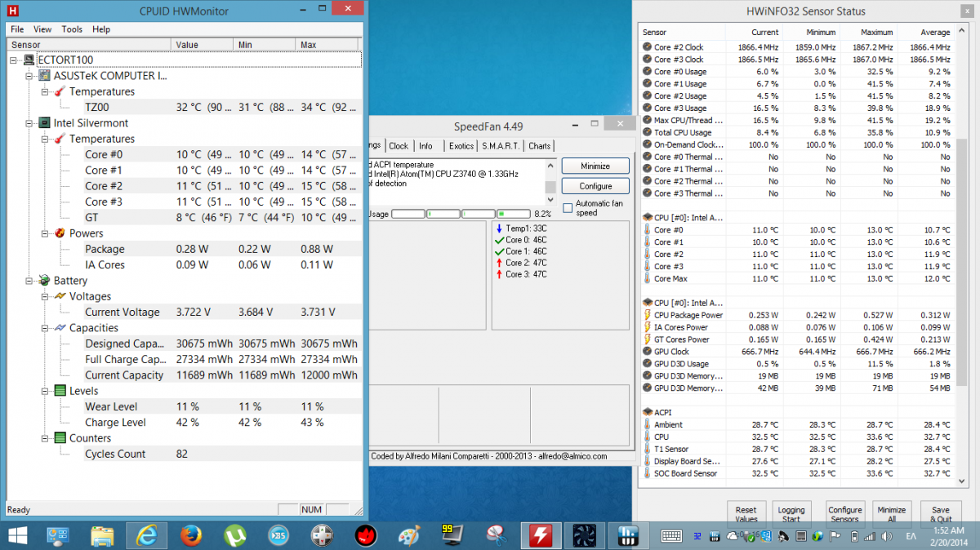Click the thermometer icon under ASUSTeK COMPUTER
Screen dimensions: 980x550
coord(60,91)
